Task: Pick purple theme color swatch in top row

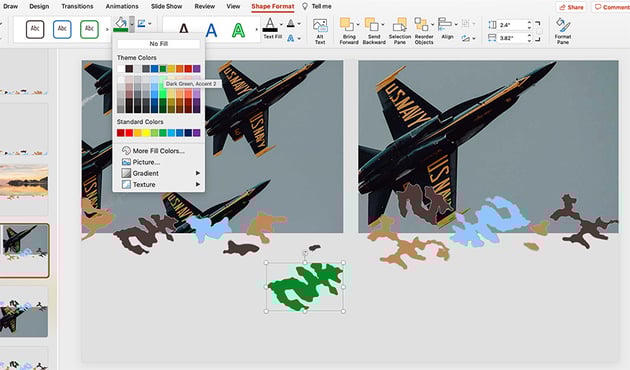Action: tap(196, 69)
